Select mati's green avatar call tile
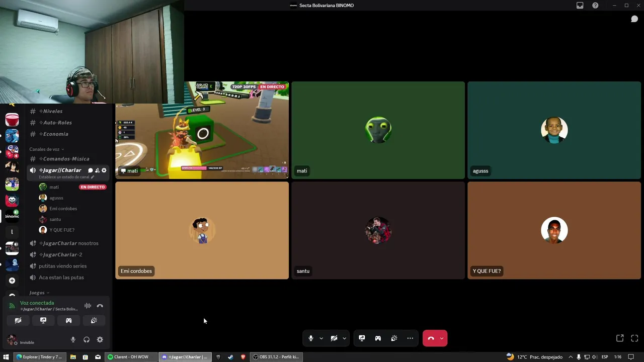Screen dimensions: 644x362 (x=378, y=130)
